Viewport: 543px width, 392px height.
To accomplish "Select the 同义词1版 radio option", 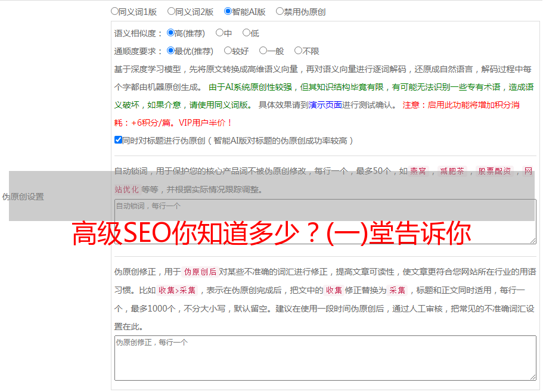I will (114, 11).
